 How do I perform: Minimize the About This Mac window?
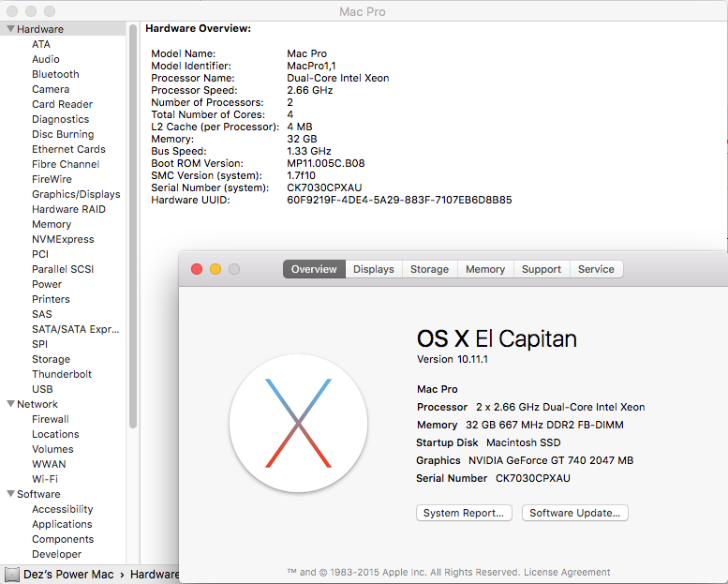215,269
